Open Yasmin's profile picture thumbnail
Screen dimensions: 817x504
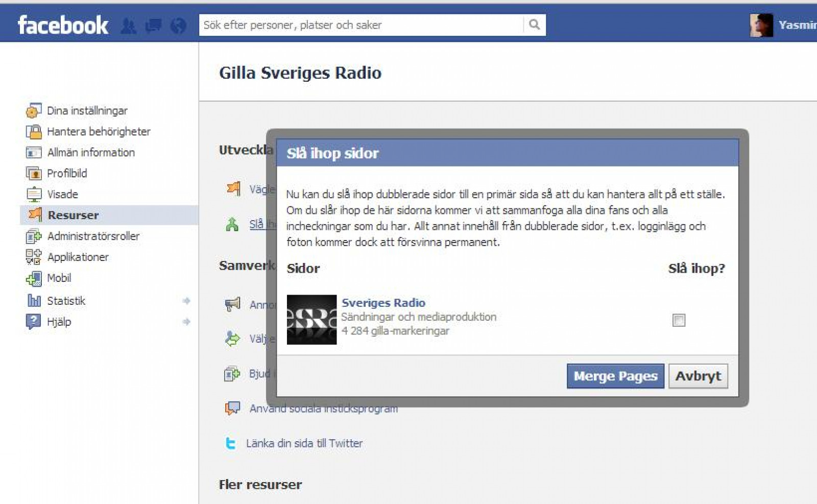point(761,25)
